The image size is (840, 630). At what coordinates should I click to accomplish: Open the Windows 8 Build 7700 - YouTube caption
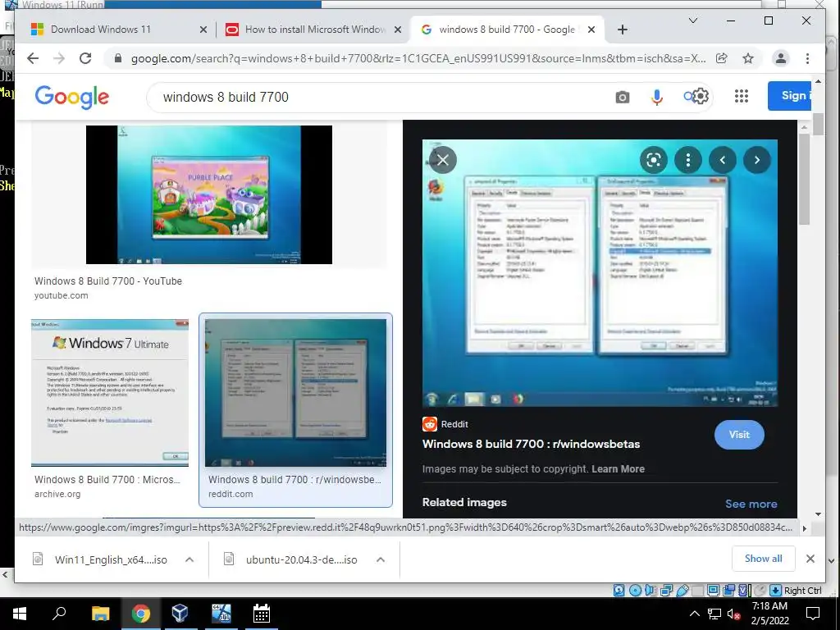coord(108,281)
